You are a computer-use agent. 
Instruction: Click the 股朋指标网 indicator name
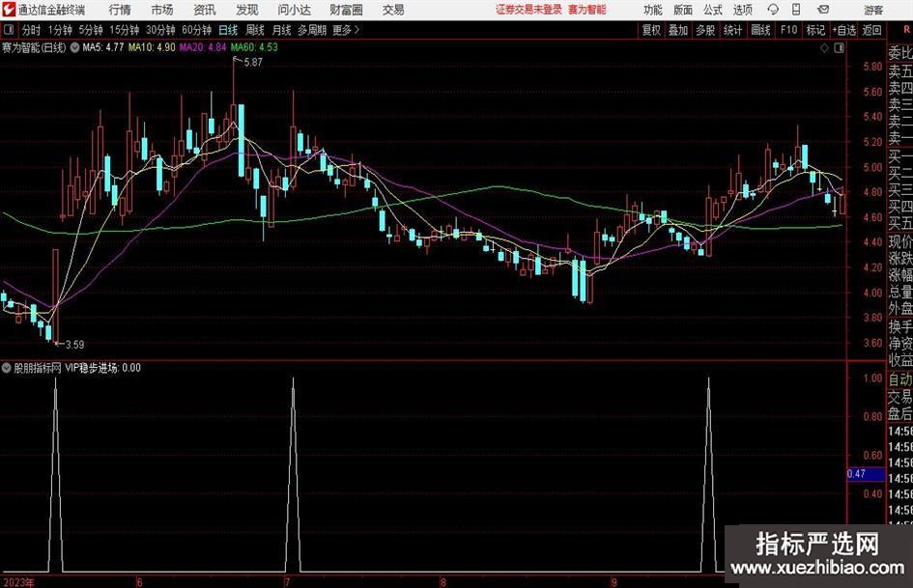tap(38, 368)
